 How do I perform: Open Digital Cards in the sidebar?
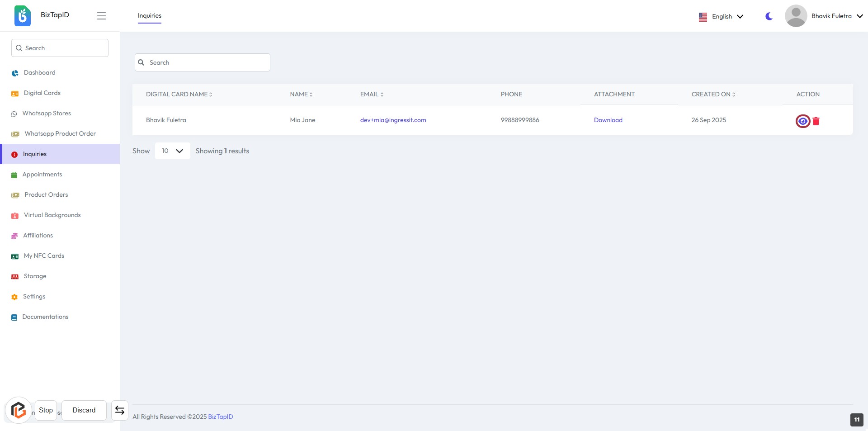click(42, 93)
